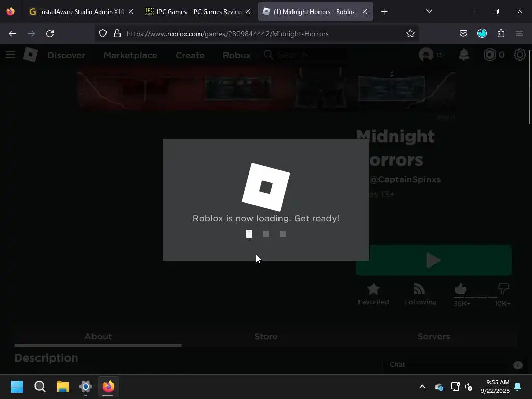Close the InstallAware Studio Admin tab
The width and height of the screenshot is (532, 399).
point(131,11)
